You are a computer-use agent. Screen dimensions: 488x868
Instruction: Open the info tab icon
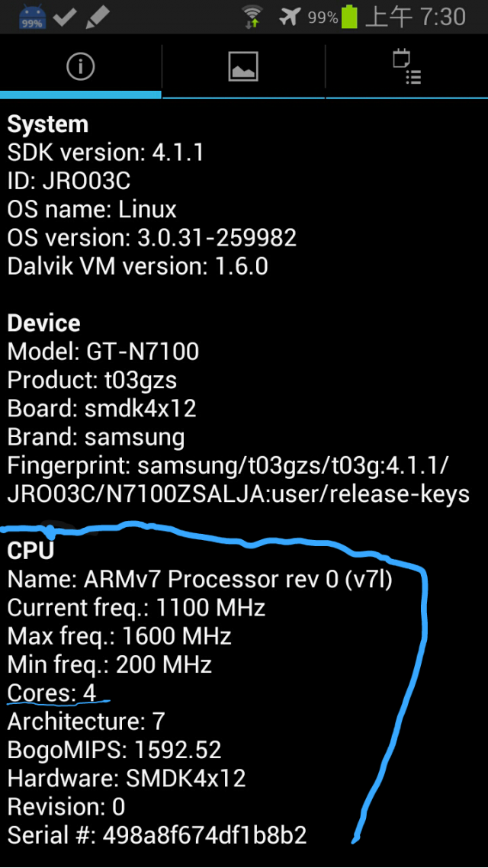tap(81, 67)
